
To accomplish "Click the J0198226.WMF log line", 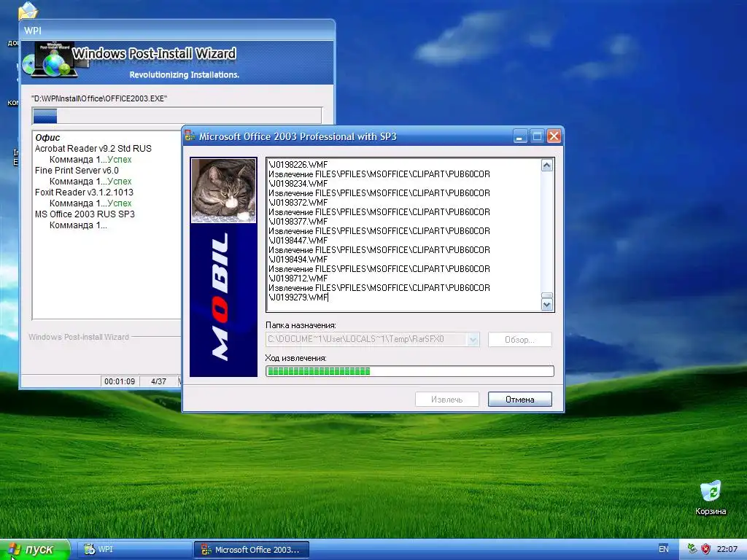I will [298, 165].
